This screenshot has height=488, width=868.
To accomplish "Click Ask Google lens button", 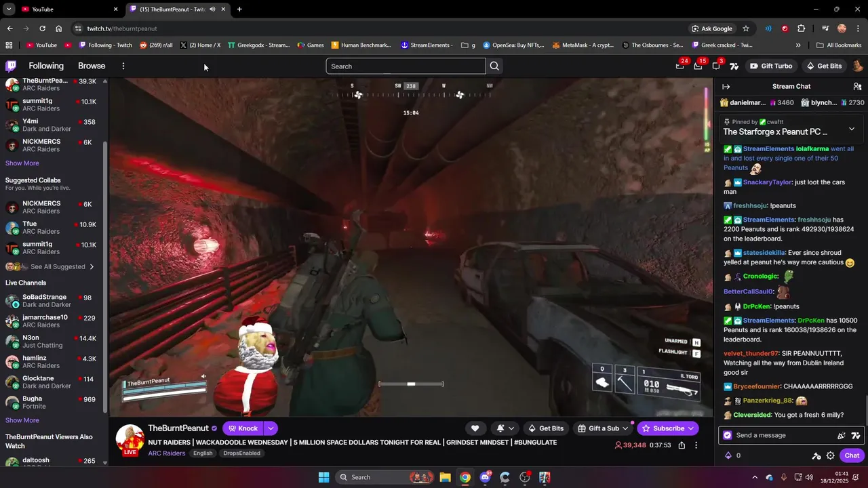I will point(712,28).
